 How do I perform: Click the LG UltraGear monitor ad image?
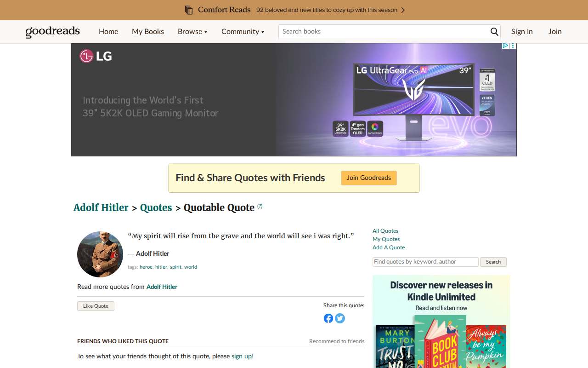pos(413,102)
